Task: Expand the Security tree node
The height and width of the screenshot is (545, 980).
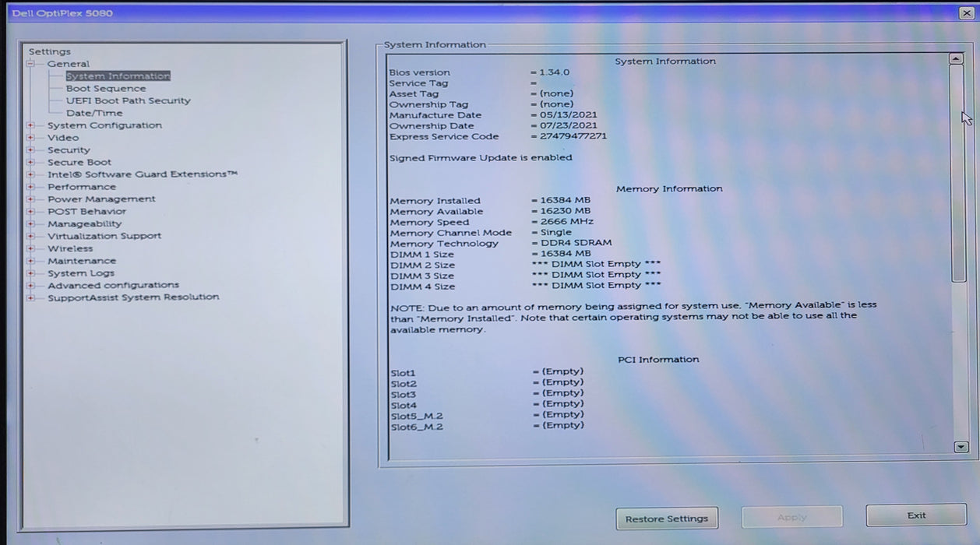Action: pyautogui.click(x=30, y=150)
